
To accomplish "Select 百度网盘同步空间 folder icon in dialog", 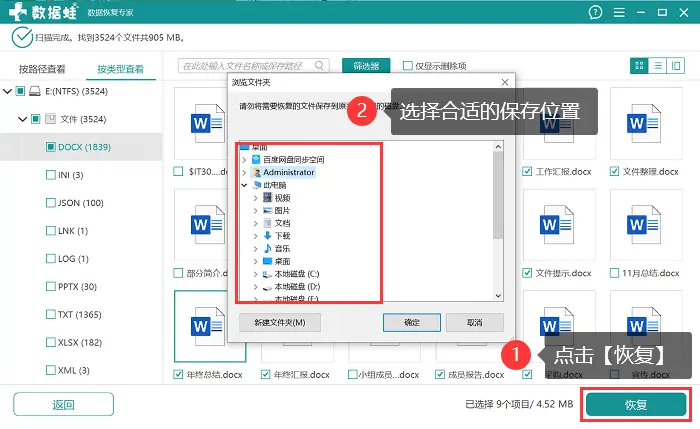I will [256, 159].
